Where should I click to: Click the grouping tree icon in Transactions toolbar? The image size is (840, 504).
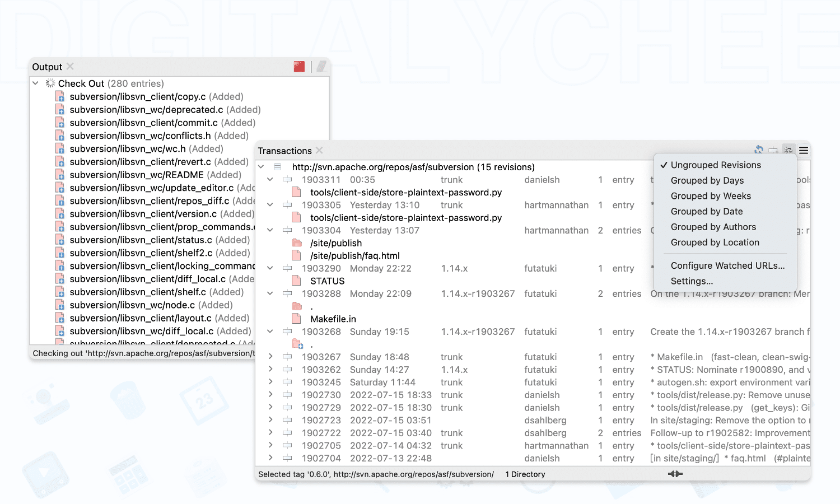pyautogui.click(x=788, y=150)
